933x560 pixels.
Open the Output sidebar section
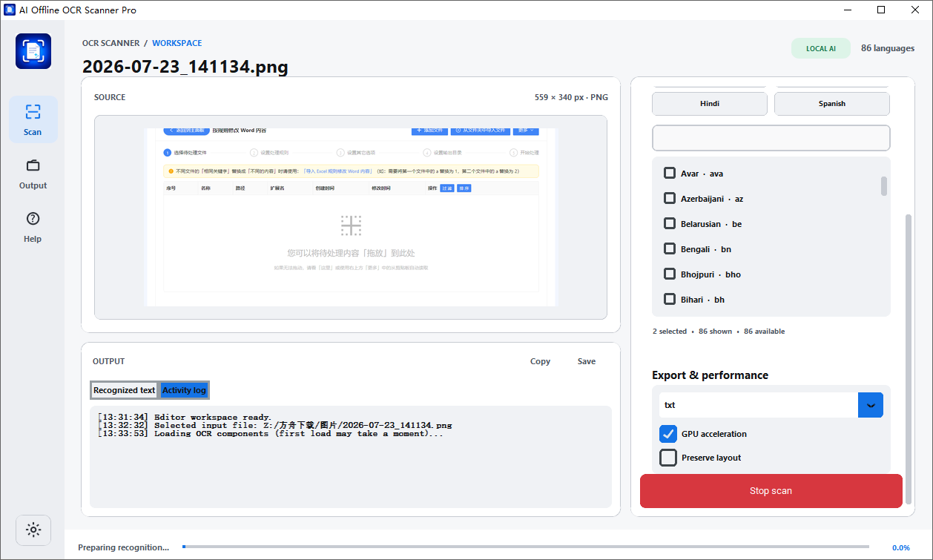(x=33, y=174)
